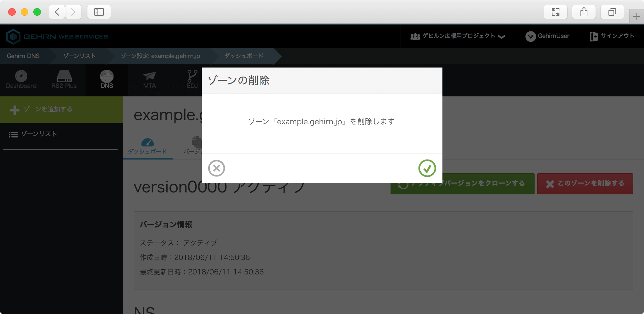
Task: Click Gehirn DNS breadcrumb
Action: pyautogui.click(x=23, y=56)
